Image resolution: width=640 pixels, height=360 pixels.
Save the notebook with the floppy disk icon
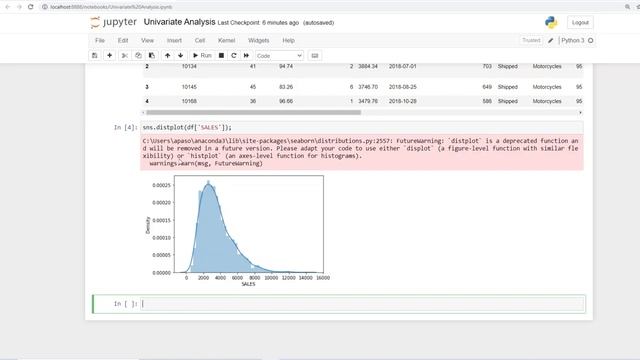tap(95, 56)
